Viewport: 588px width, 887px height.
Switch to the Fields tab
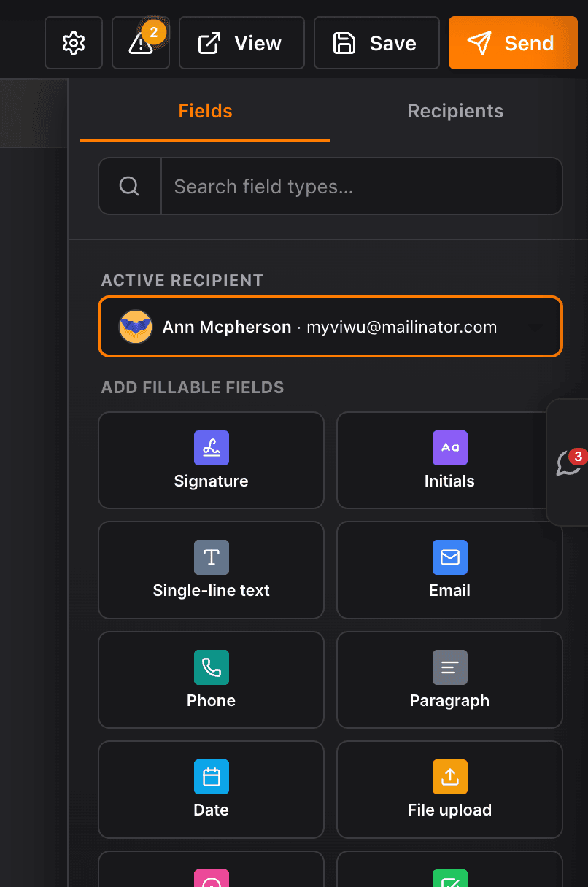coord(205,111)
